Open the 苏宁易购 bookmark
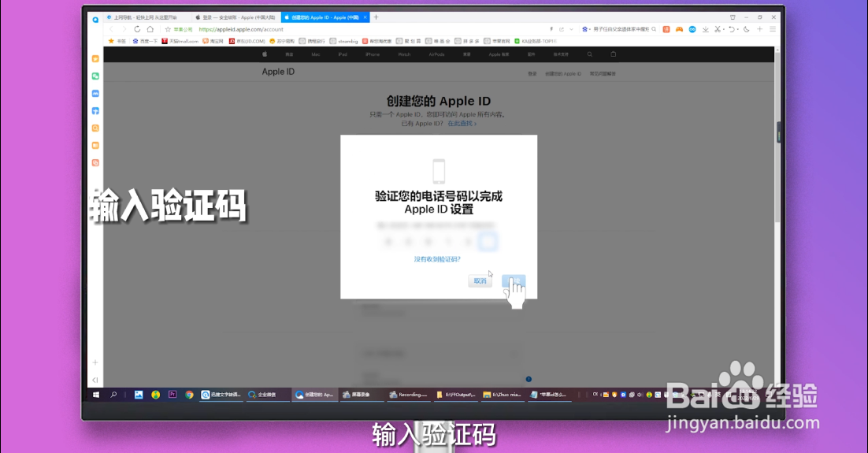 [x=282, y=41]
